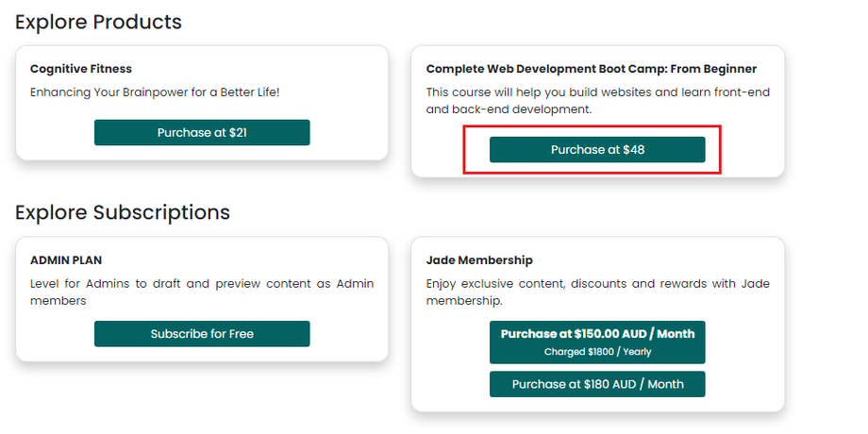
Task: Open Complete Web Development Boot Camp title
Action: point(591,69)
